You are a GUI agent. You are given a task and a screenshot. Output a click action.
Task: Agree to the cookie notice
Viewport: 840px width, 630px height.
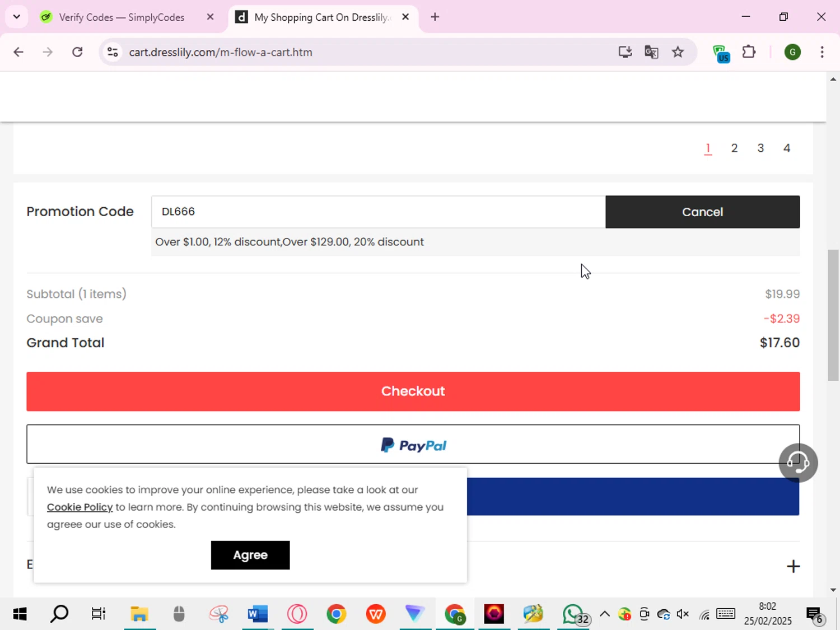250,555
